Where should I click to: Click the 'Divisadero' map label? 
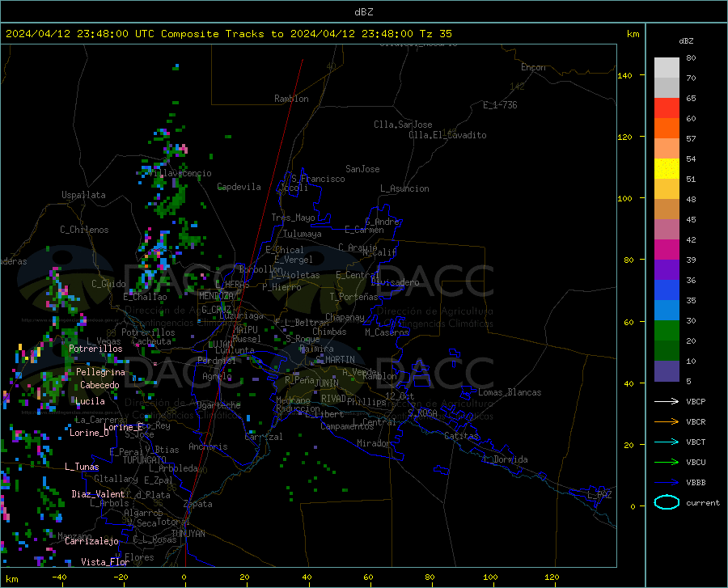[x=395, y=282]
